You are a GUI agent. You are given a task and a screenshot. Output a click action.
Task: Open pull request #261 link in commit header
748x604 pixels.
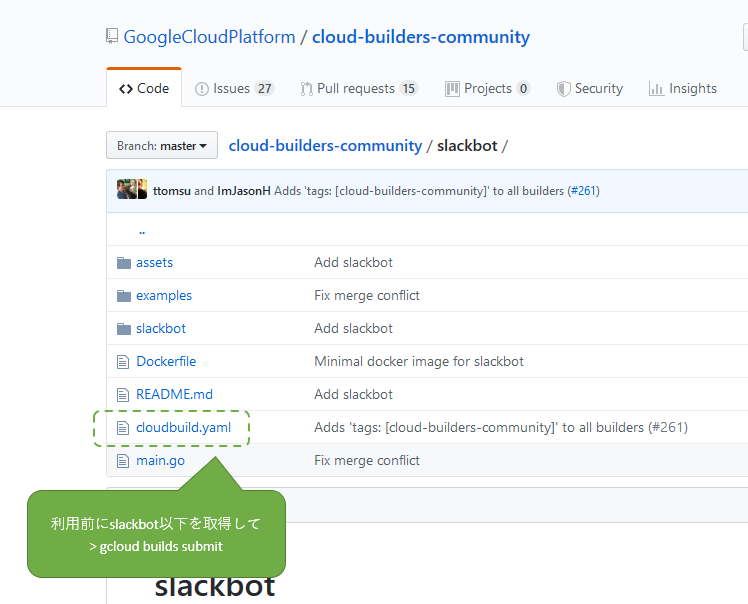[x=583, y=191]
